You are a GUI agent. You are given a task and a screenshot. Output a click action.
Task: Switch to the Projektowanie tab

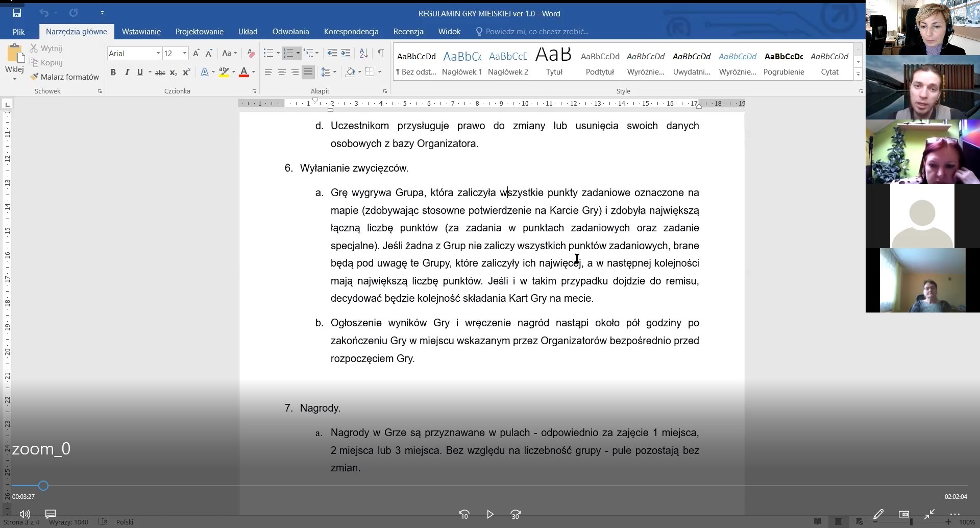200,32
